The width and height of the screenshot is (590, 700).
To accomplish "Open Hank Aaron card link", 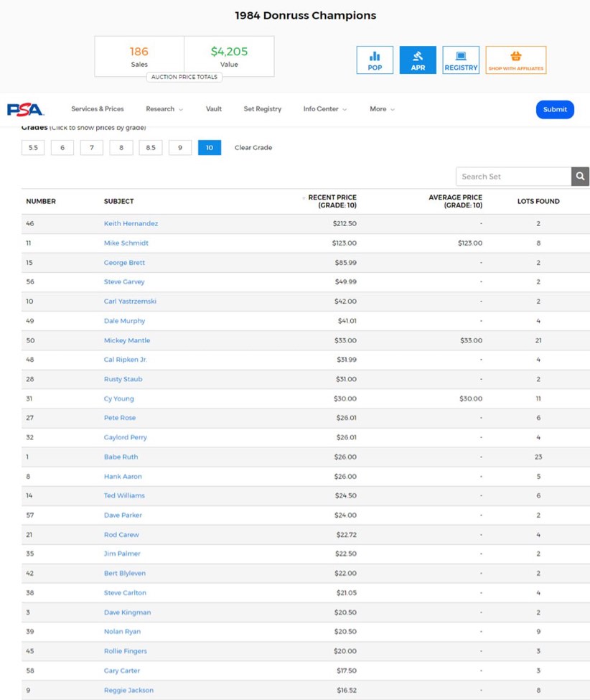I will click(x=123, y=477).
